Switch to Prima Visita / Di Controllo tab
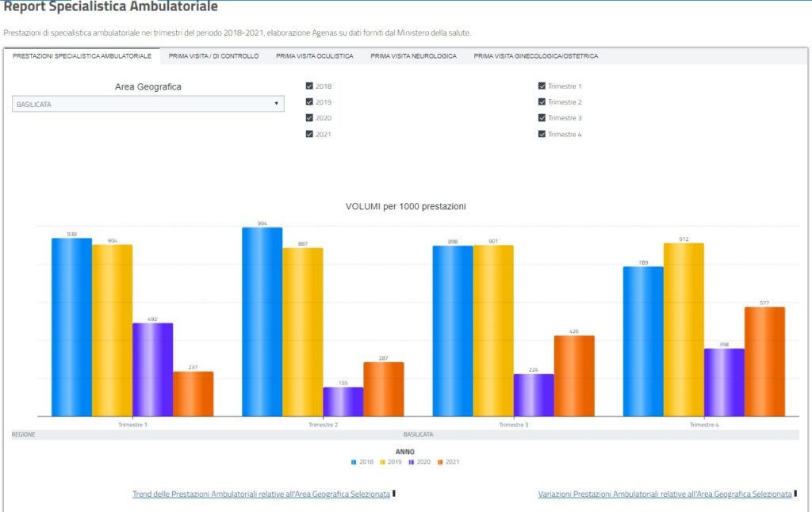 pos(213,56)
